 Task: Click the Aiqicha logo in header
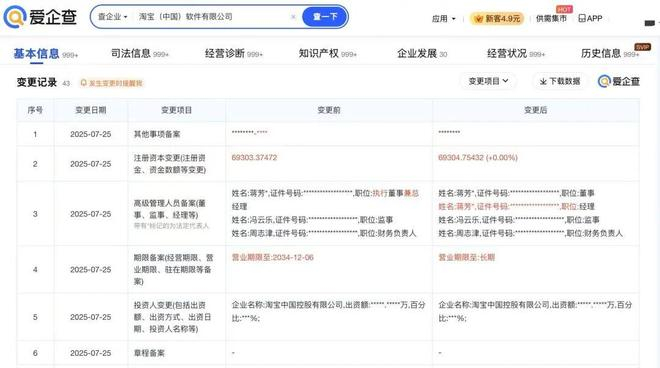(x=40, y=17)
